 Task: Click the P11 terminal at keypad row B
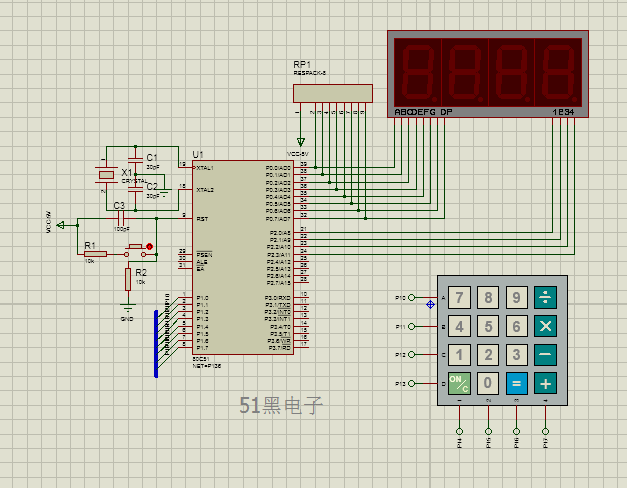[411, 326]
